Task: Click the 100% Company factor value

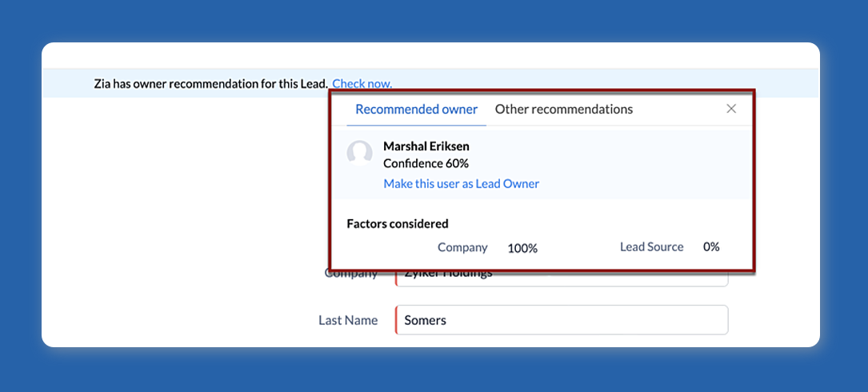Action: pyautogui.click(x=522, y=248)
